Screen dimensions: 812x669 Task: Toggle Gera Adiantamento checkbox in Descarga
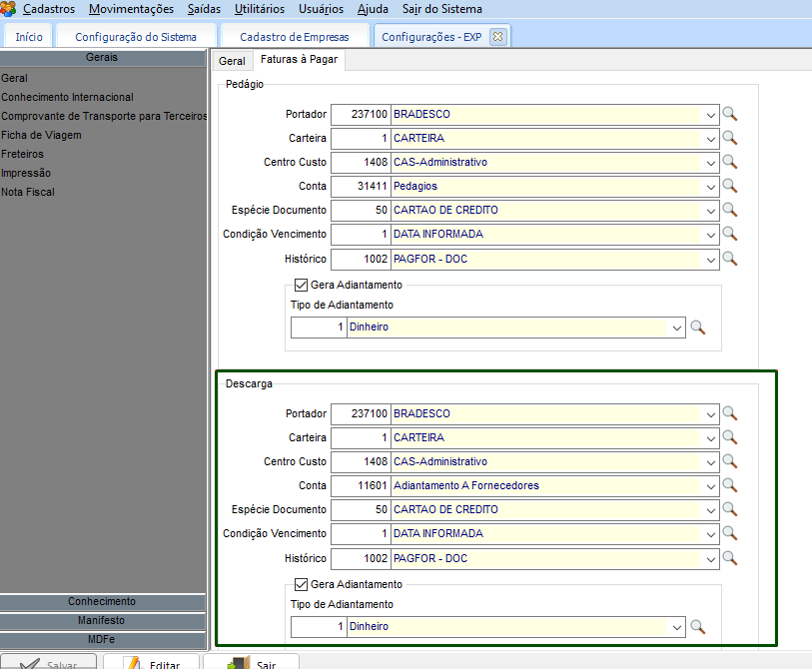[x=301, y=584]
